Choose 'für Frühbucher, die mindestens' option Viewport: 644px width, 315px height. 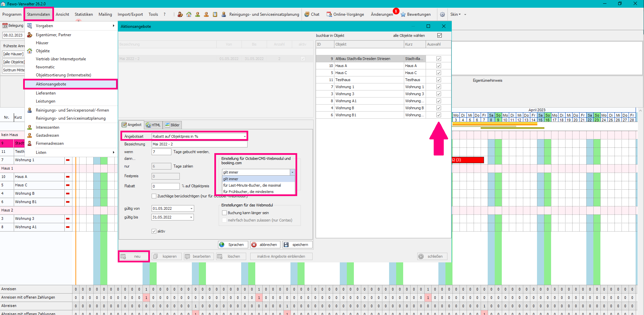(258, 192)
